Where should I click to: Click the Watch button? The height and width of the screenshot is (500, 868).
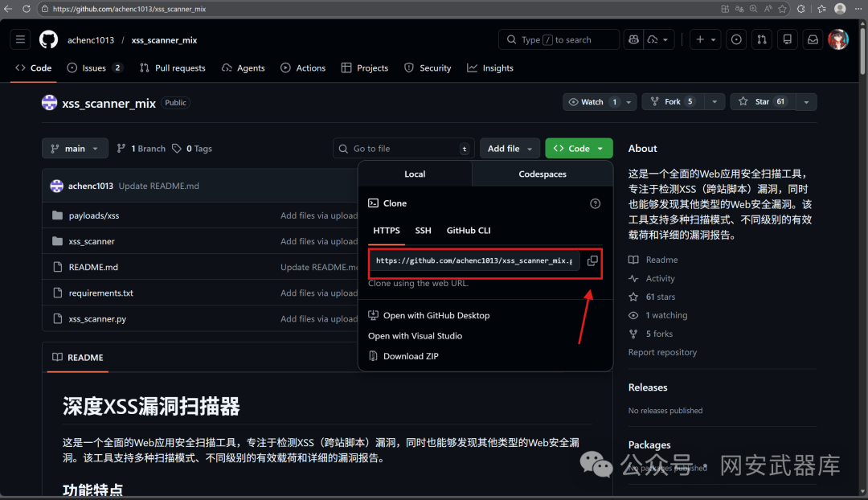click(592, 102)
